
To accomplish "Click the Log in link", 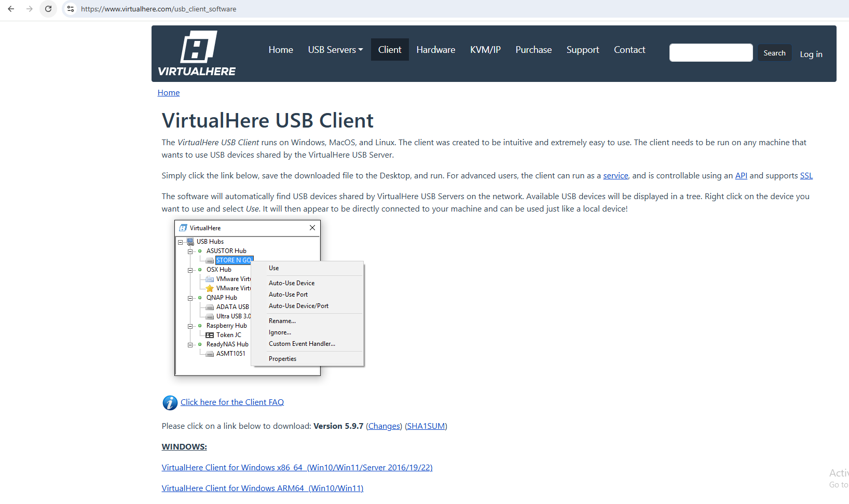I will click(x=811, y=54).
